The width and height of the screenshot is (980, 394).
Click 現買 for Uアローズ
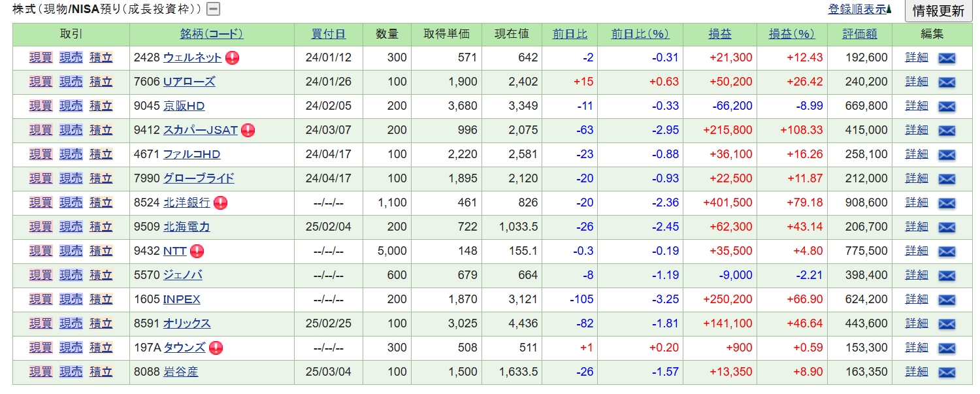pos(41,82)
